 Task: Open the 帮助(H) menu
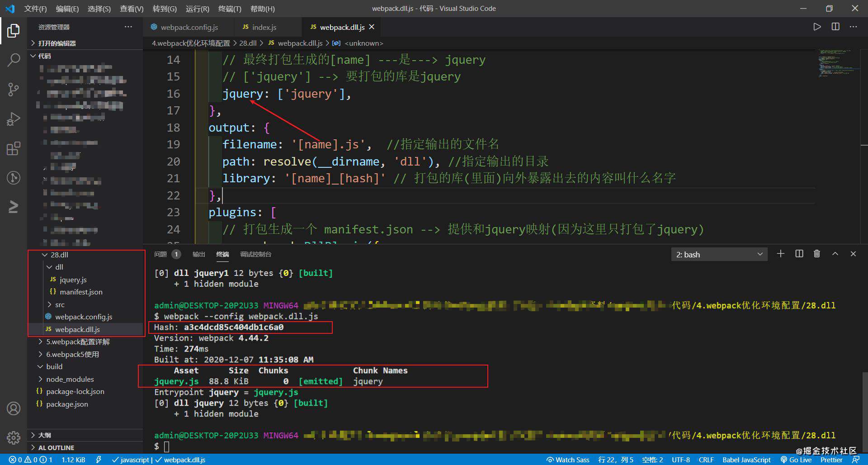(x=262, y=9)
